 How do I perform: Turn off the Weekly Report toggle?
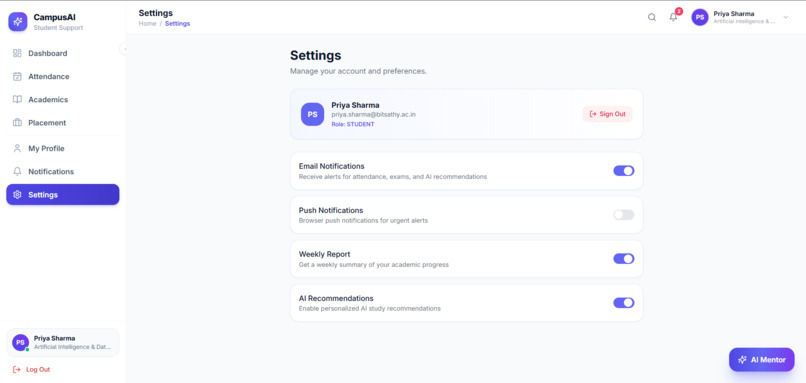[x=624, y=259]
